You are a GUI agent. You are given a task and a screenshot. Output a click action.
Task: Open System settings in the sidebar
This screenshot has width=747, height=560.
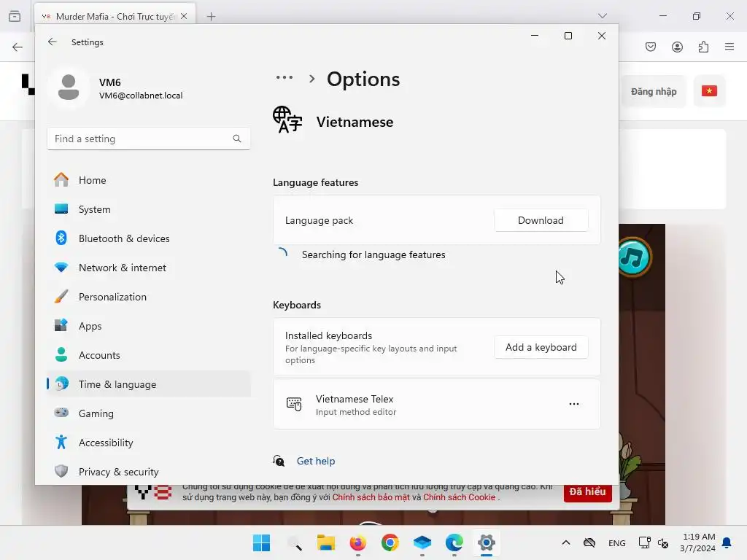(149, 209)
